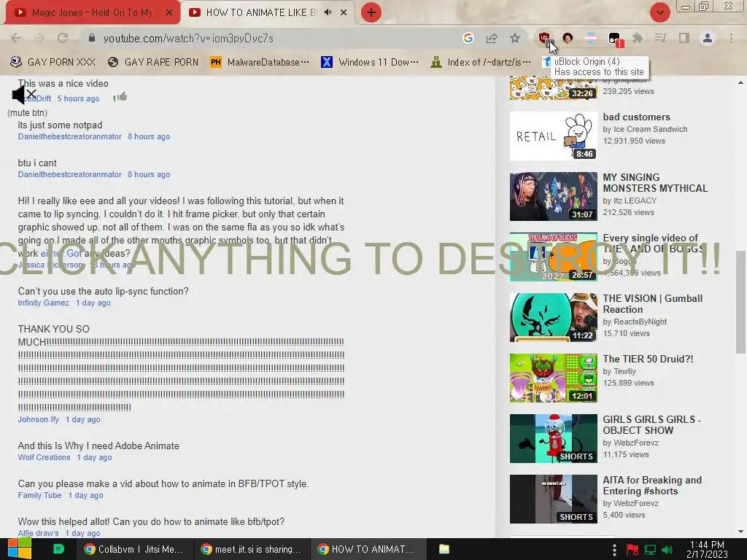This screenshot has width=747, height=560.
Task: Open Johnson Ify commenter profile
Action: coord(38,419)
